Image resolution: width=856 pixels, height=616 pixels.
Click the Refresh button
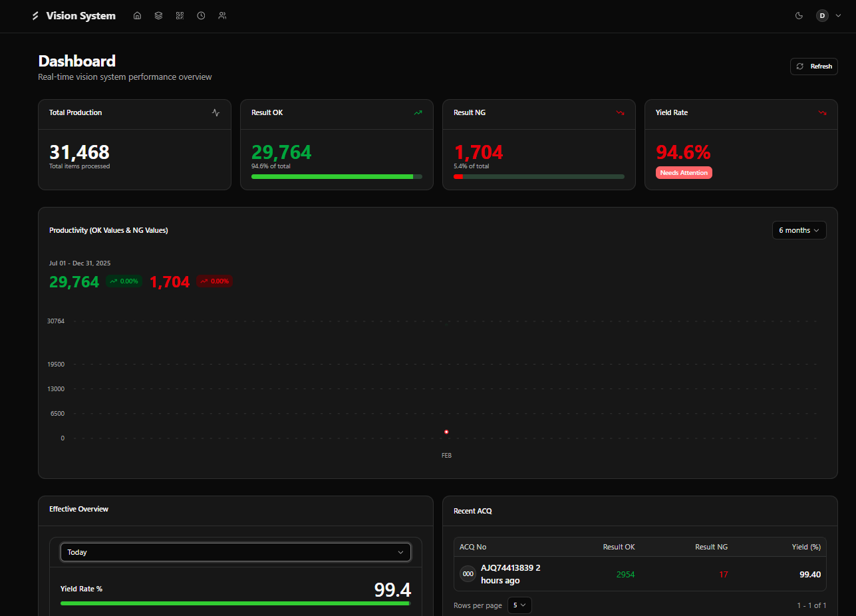coord(813,67)
